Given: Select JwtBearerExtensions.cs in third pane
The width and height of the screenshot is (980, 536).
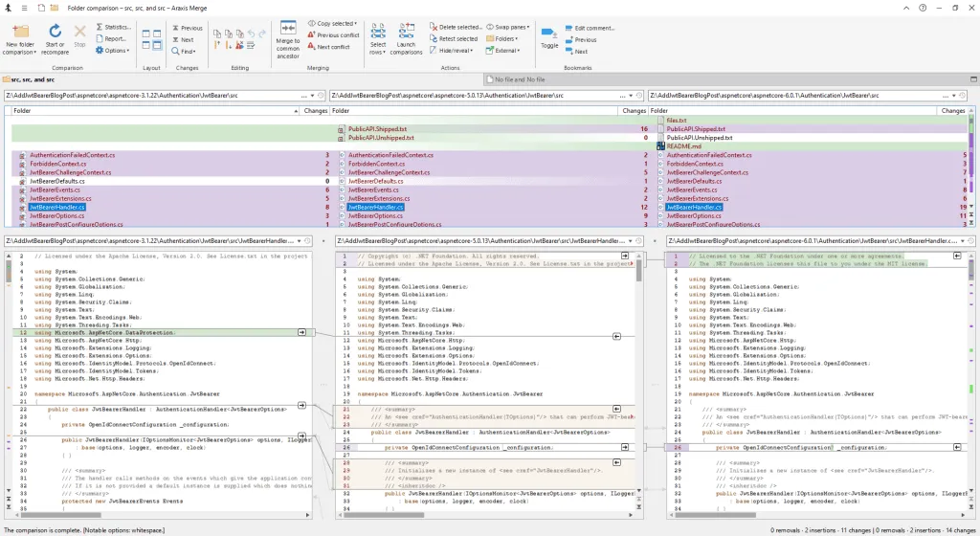Looking at the screenshot, I should click(x=698, y=199).
